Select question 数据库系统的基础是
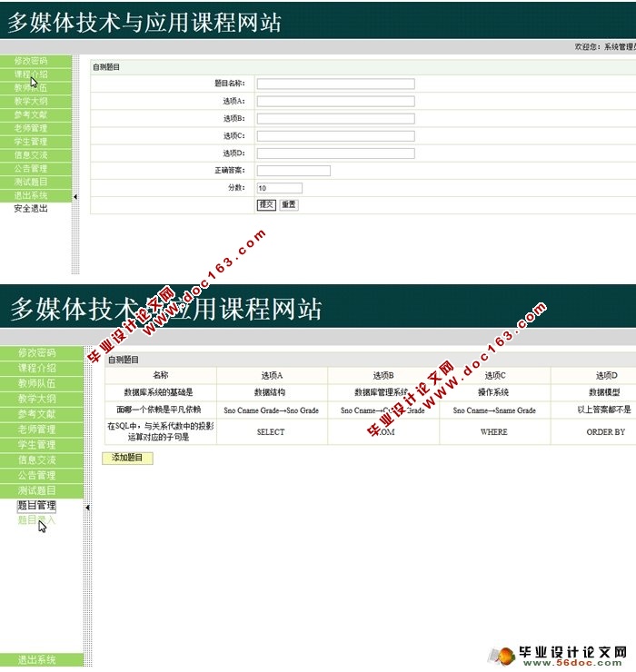 (159, 392)
